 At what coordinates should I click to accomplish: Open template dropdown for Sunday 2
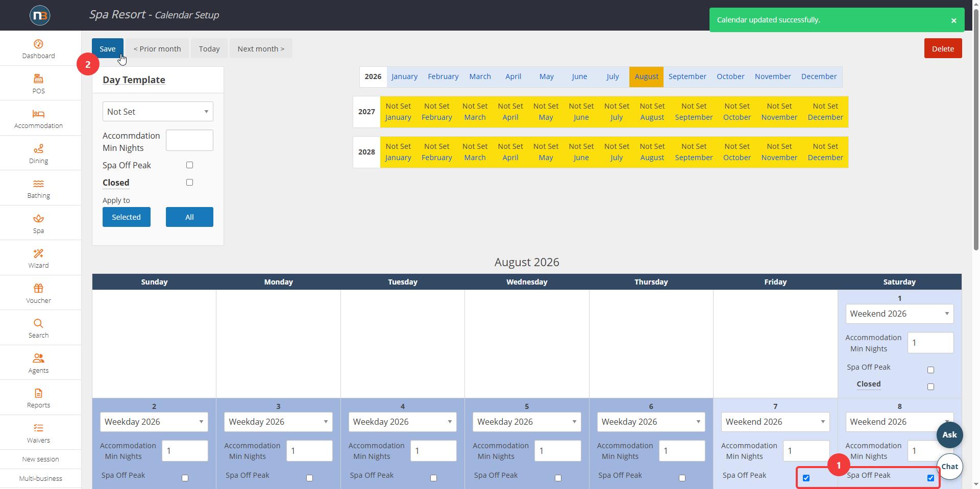click(x=154, y=422)
